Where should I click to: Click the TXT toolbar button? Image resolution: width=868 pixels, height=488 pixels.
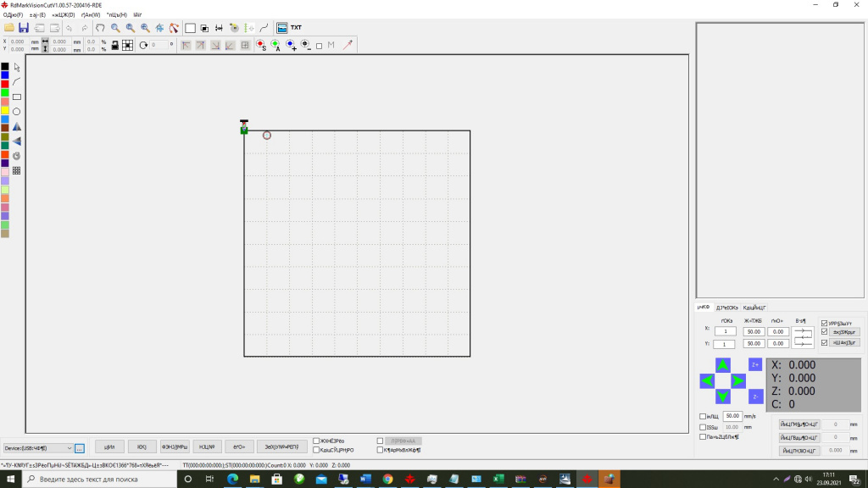(296, 28)
